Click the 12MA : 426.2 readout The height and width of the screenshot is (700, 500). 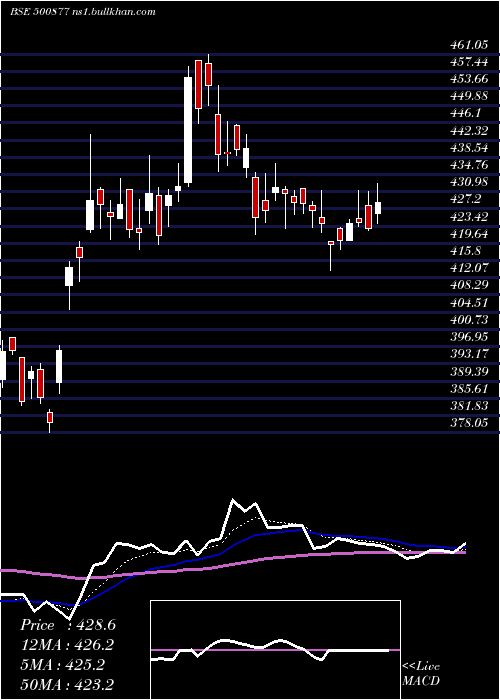click(67, 645)
